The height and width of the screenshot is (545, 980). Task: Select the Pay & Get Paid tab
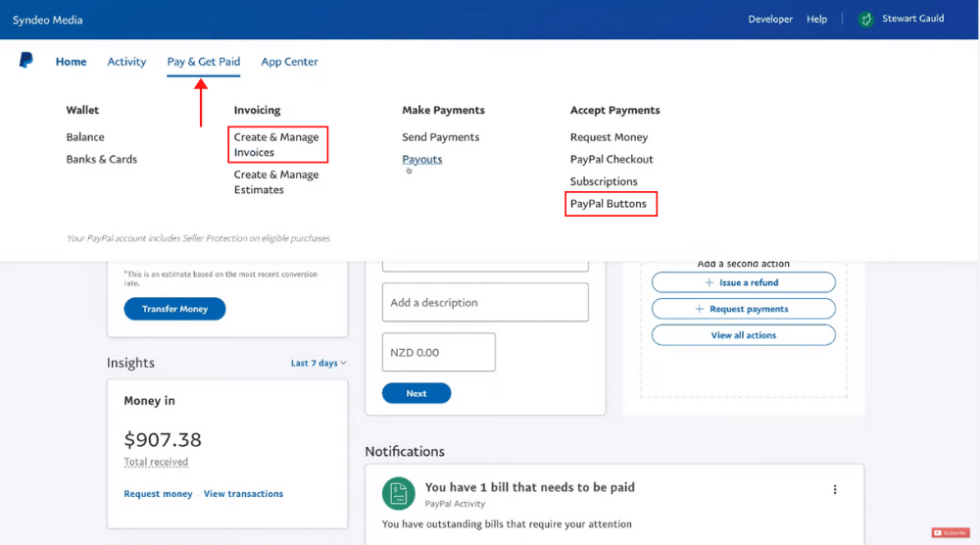point(203,61)
